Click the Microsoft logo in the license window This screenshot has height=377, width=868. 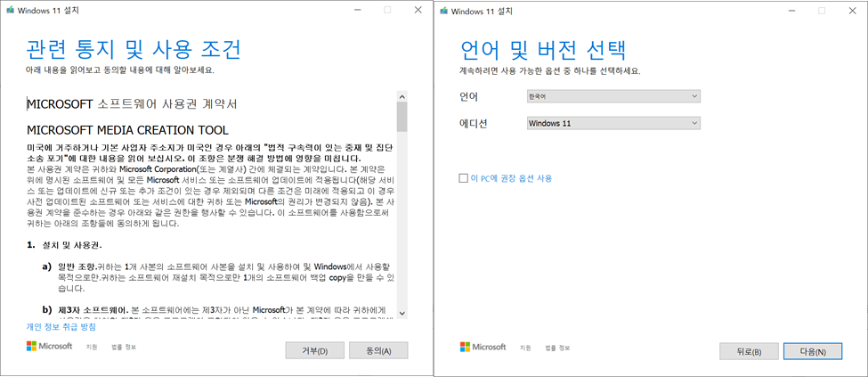49,347
